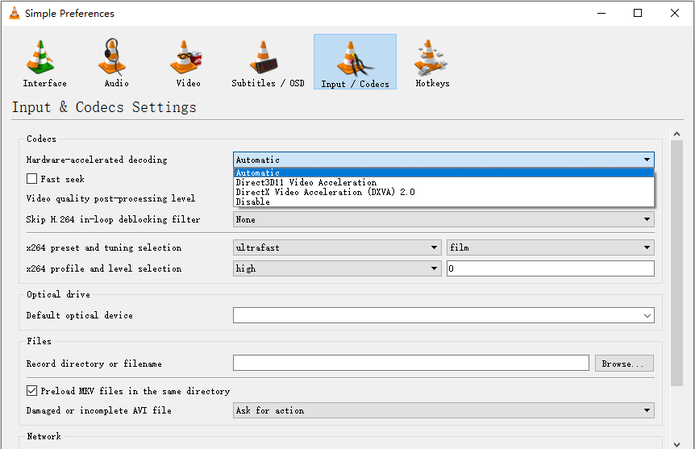Minimize the Simple Preferences window

[x=601, y=13]
